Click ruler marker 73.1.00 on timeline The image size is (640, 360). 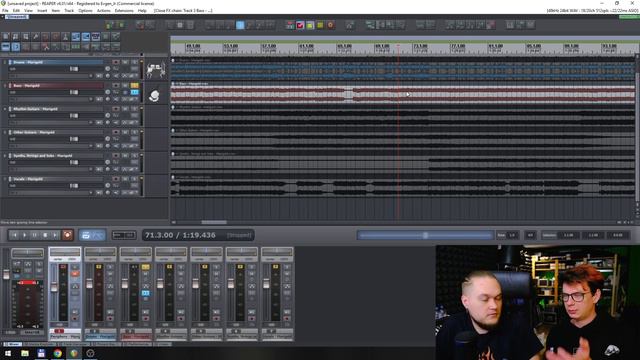coord(420,48)
